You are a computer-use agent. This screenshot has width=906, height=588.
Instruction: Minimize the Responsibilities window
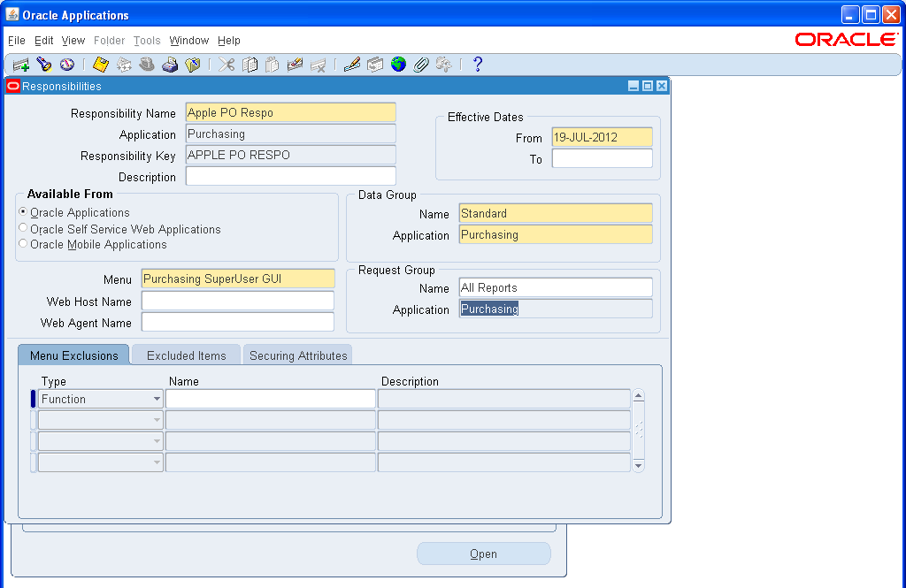click(x=633, y=86)
